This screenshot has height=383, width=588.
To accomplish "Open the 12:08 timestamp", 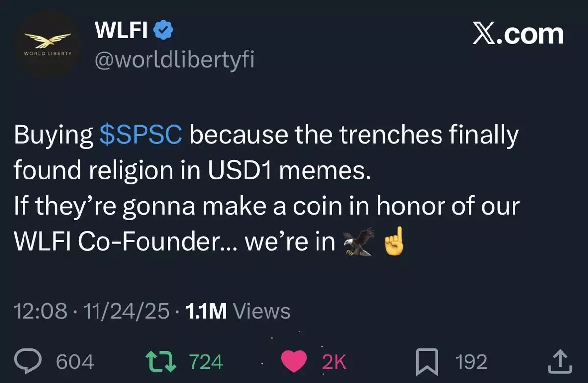I will tap(41, 311).
